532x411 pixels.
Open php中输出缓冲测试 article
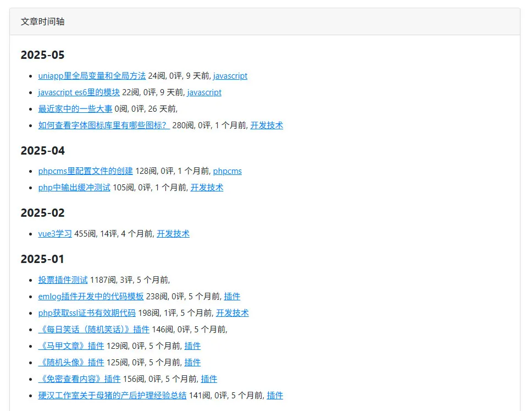[74, 188]
